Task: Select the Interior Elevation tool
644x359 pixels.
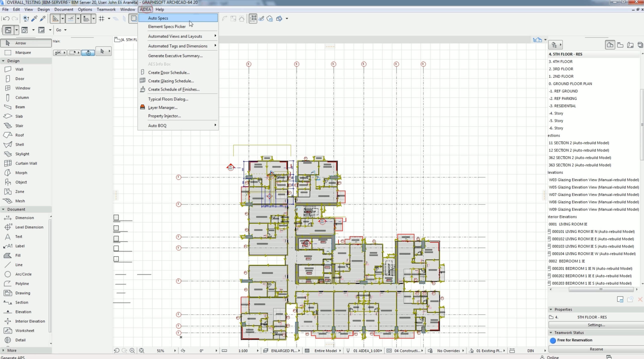Action: (30, 321)
